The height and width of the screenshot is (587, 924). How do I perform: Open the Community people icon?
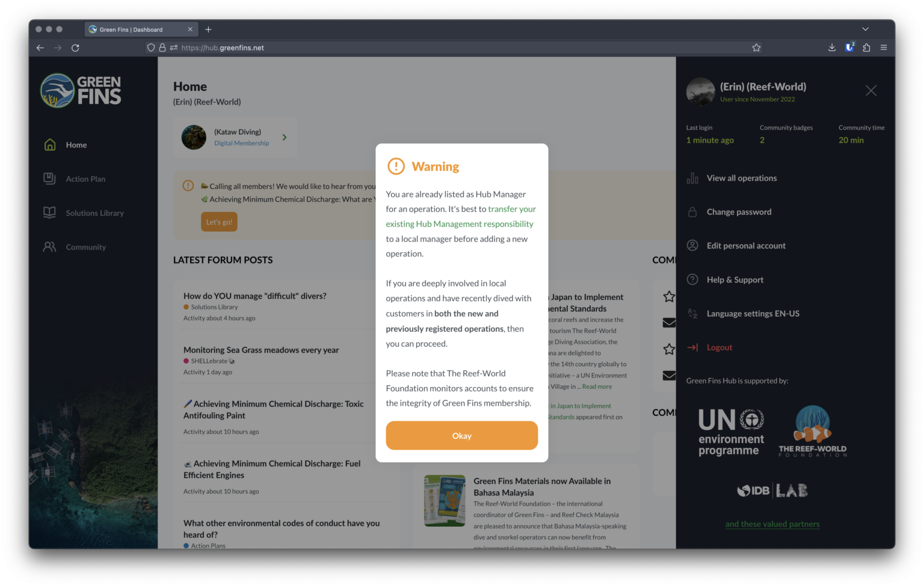click(x=50, y=247)
